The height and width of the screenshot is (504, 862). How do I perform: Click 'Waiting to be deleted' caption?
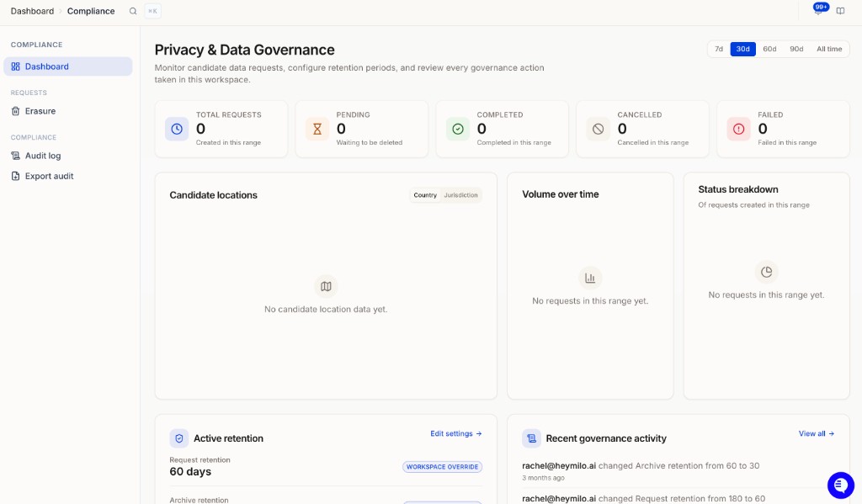(x=370, y=142)
